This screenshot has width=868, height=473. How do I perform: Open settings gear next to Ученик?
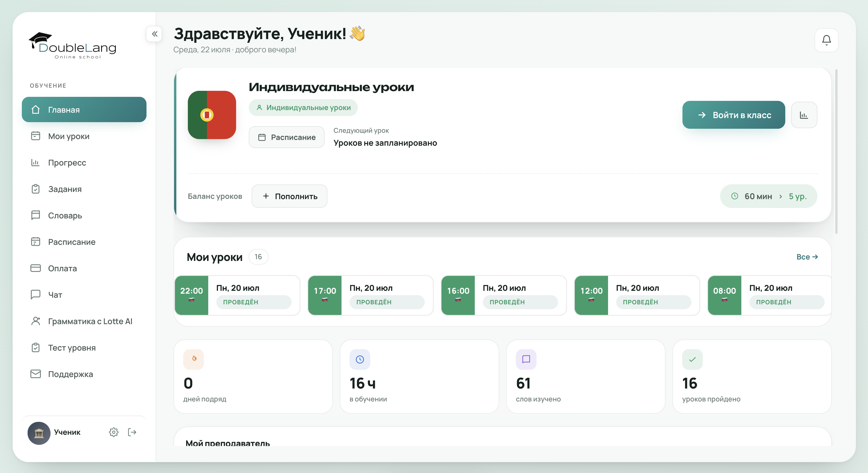[113, 432]
